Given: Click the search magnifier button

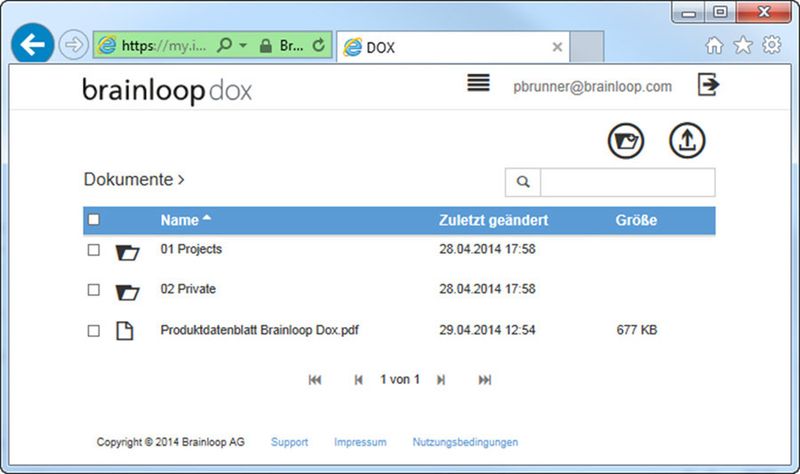Looking at the screenshot, I should [x=523, y=182].
